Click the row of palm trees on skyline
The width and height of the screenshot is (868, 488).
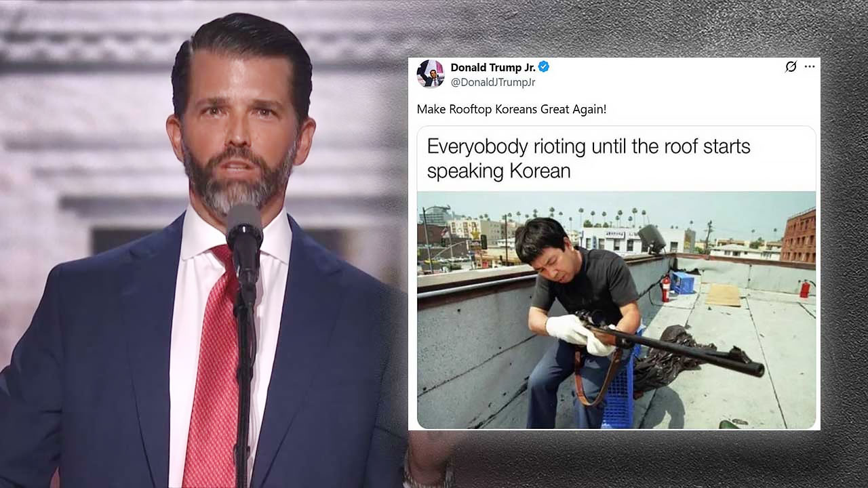(x=590, y=217)
